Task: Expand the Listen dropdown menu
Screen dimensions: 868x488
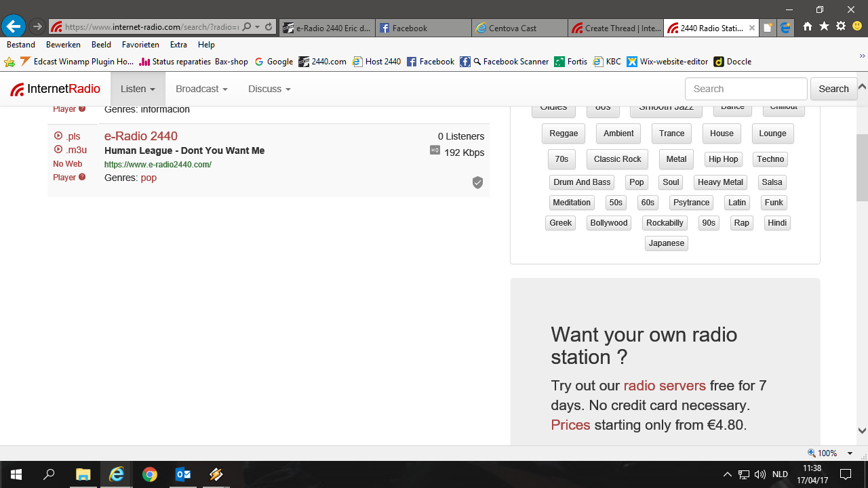Action: click(x=138, y=89)
